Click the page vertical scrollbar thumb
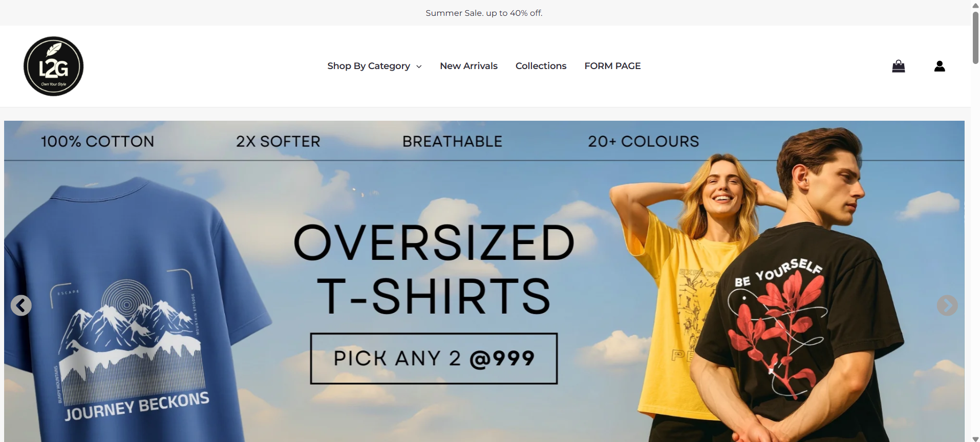980x442 pixels. tap(975, 37)
